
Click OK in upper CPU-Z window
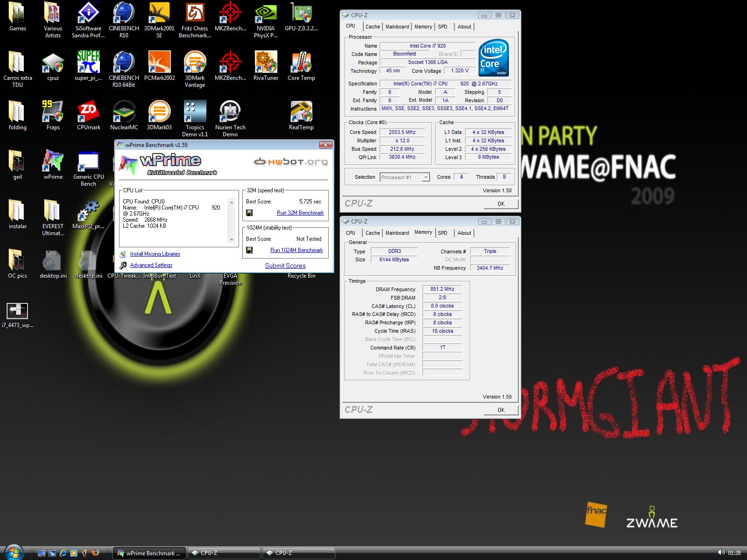coord(501,204)
